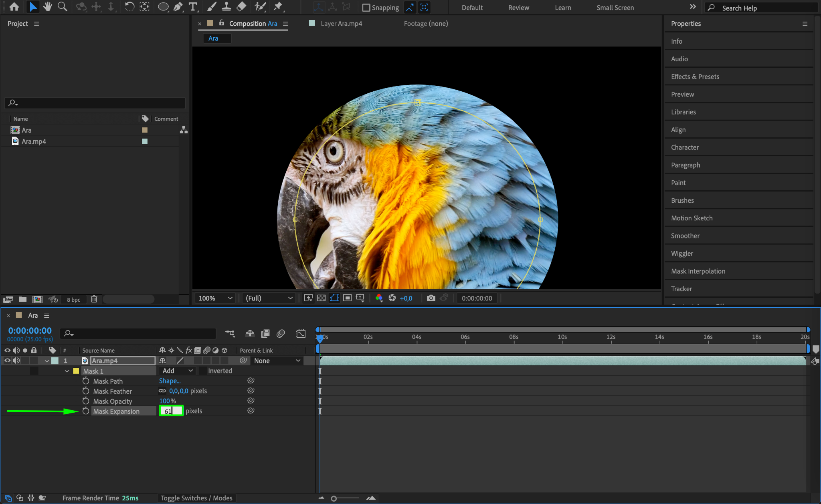Hide the Ara.mp4 layer video

pos(7,361)
